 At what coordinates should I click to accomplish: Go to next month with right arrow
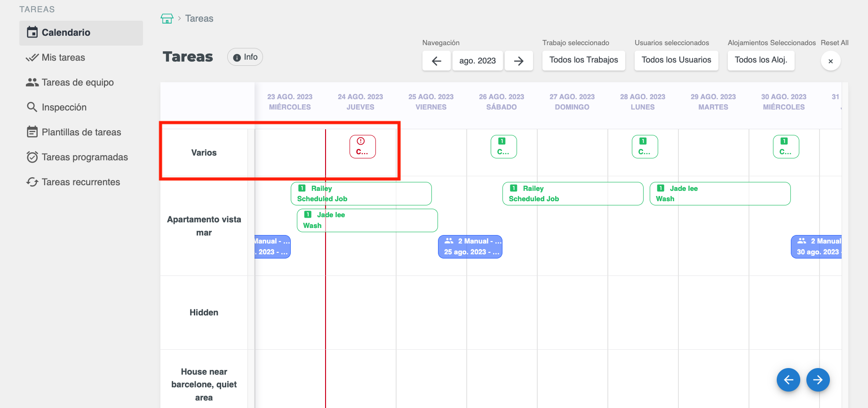[518, 61]
